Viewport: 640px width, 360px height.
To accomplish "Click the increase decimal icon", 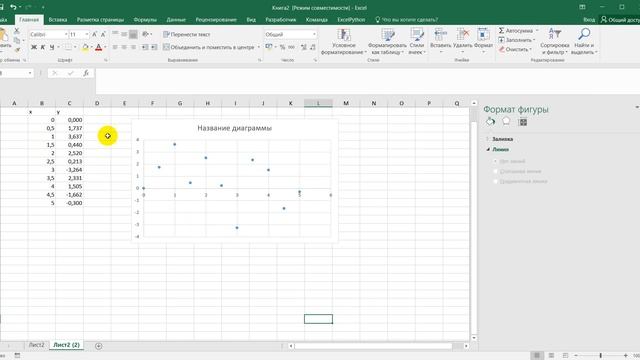I will [304, 47].
